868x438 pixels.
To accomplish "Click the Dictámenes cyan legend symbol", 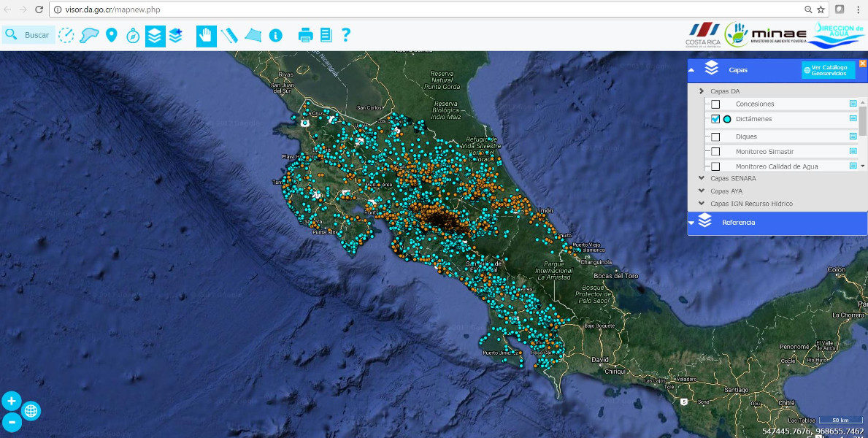I will tap(727, 119).
